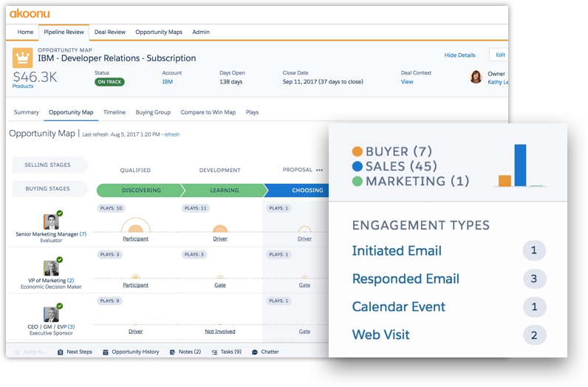Open Calendar Event engagement type
Image resolution: width=588 pixels, height=387 pixels.
pyautogui.click(x=399, y=307)
